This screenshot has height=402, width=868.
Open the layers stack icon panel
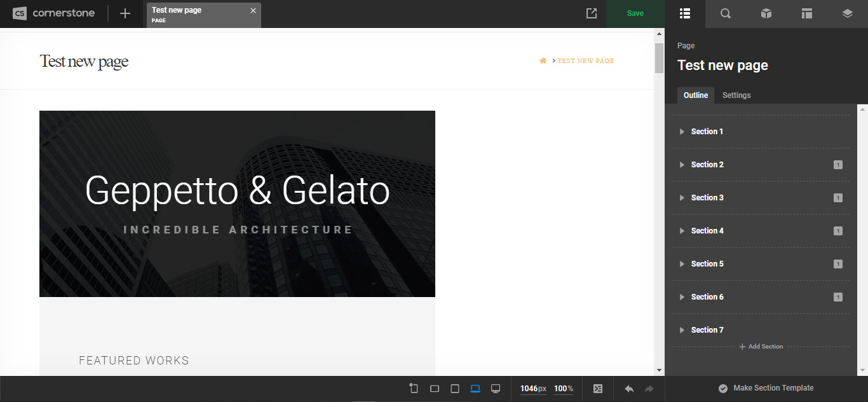pos(847,13)
